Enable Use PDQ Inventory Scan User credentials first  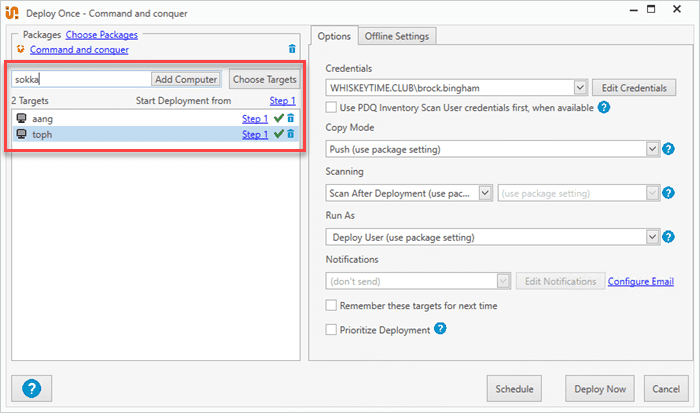(331, 107)
